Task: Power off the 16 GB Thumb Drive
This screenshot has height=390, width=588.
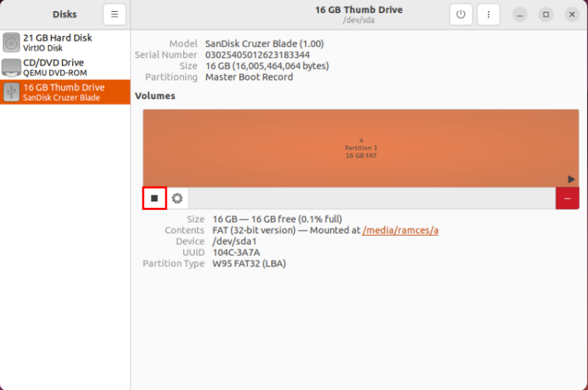Action: click(461, 15)
